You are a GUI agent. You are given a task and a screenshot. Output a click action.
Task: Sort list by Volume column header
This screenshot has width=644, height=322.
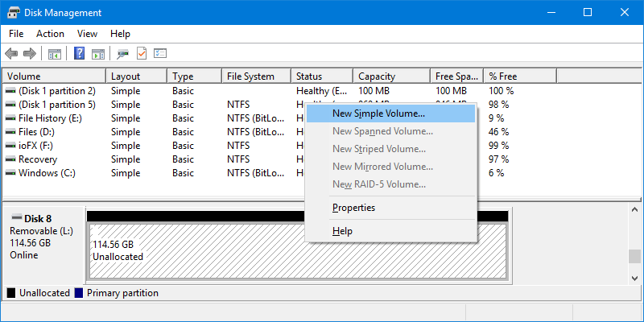pos(23,76)
